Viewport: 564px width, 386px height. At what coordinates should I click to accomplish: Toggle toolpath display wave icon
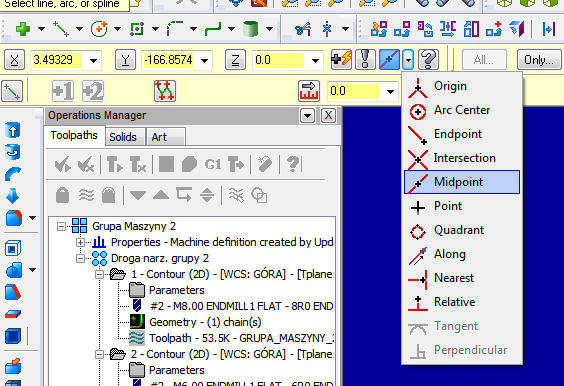[x=86, y=195]
